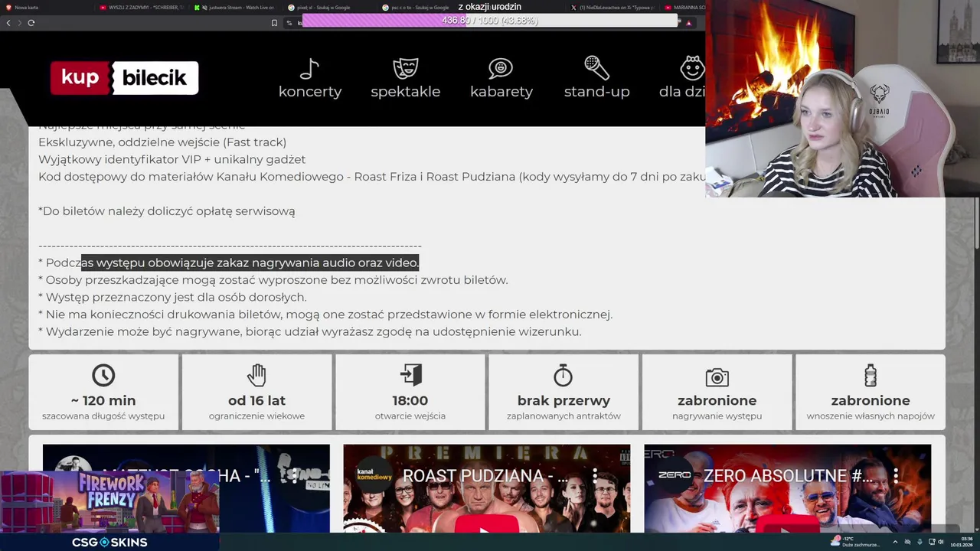Click the text 'Występ przeznaczony jest dla osób dorosłych.'
The height and width of the screenshot is (551, 980).
(176, 297)
